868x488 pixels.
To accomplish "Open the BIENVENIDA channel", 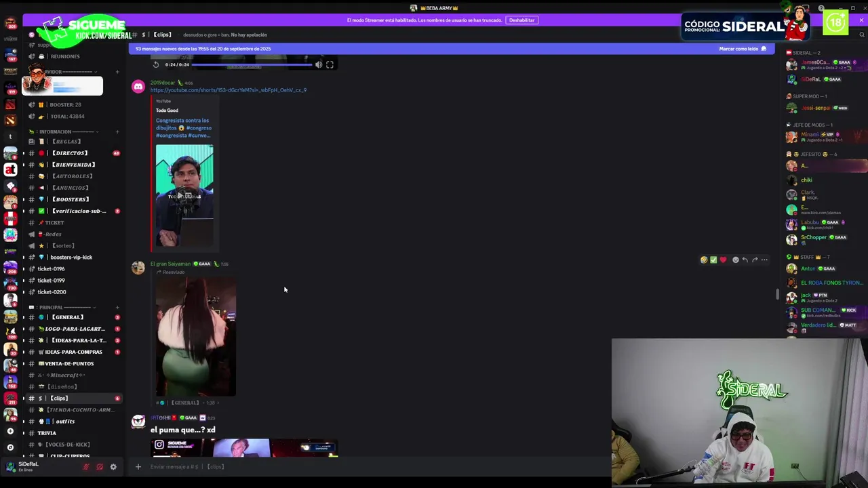I will click(x=73, y=165).
